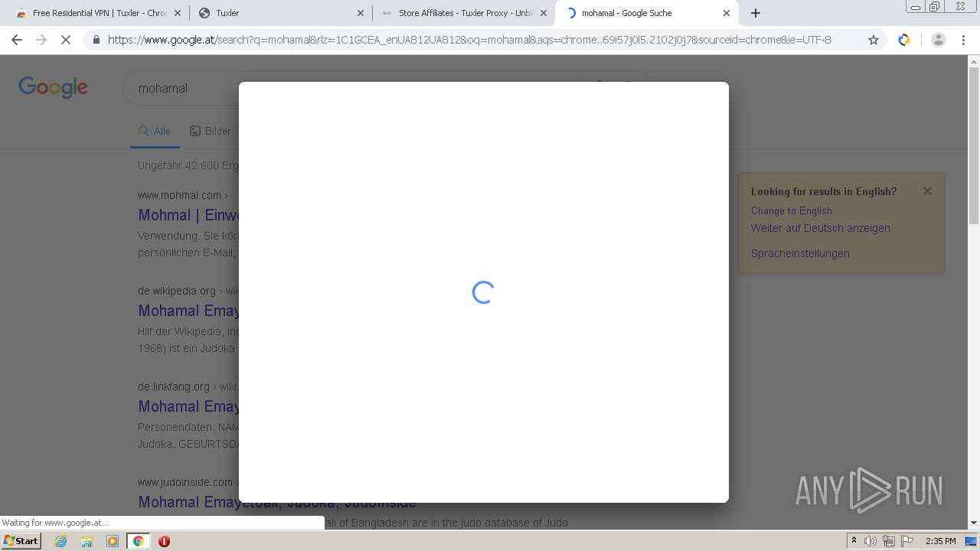Click the scrollbar down arrow

974,523
